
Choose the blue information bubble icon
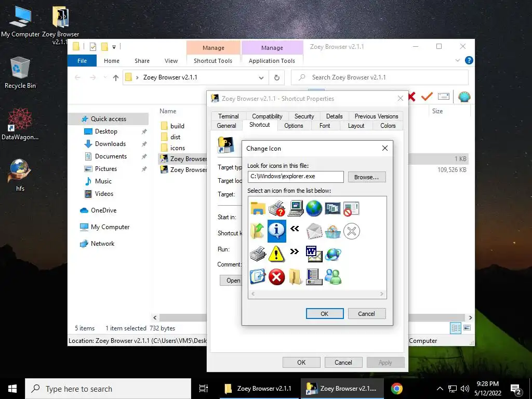276,231
